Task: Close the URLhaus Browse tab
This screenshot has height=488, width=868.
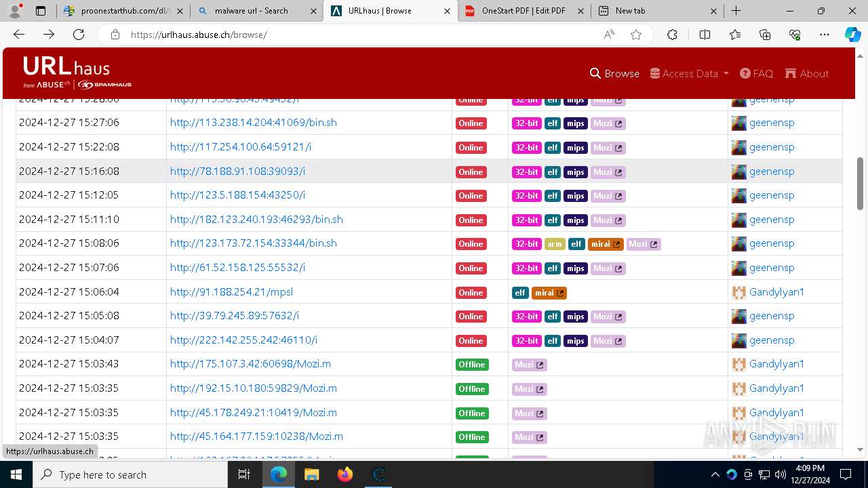Action: tap(447, 11)
